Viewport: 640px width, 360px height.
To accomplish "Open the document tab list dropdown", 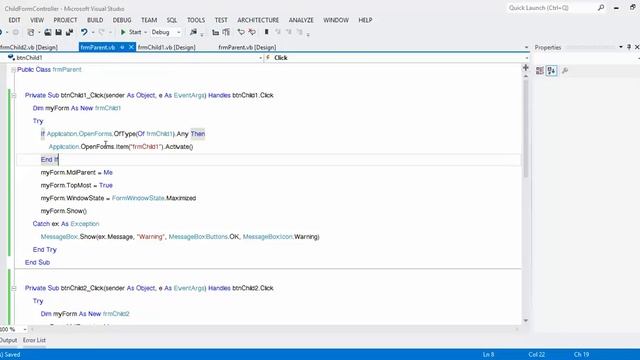I will pos(526,47).
